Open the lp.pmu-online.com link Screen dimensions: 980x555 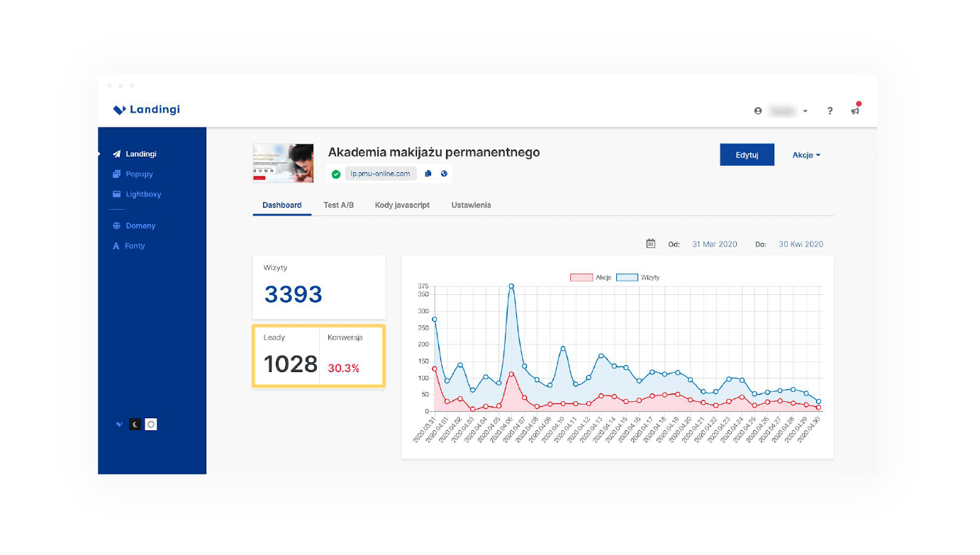(380, 174)
